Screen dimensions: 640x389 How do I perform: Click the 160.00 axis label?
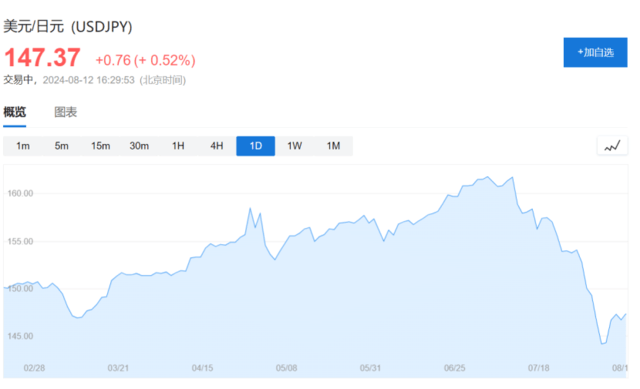pos(20,193)
